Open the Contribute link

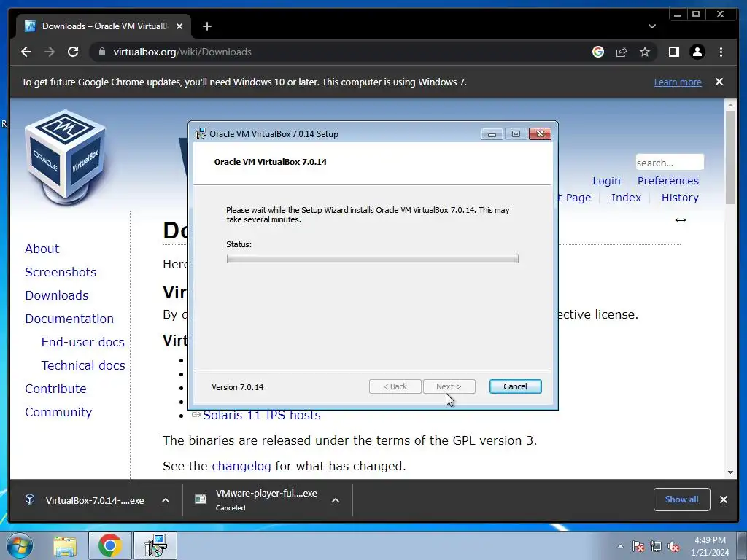click(55, 389)
